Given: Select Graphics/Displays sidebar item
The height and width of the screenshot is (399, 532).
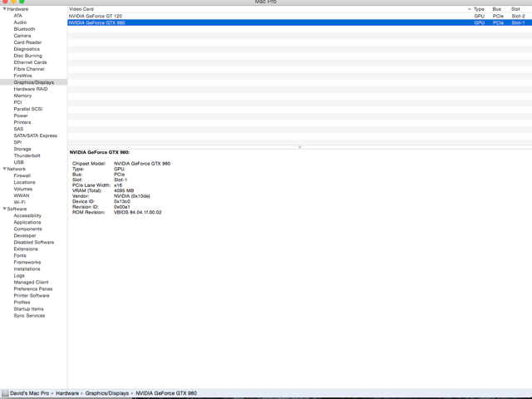Looking at the screenshot, I should (33, 82).
